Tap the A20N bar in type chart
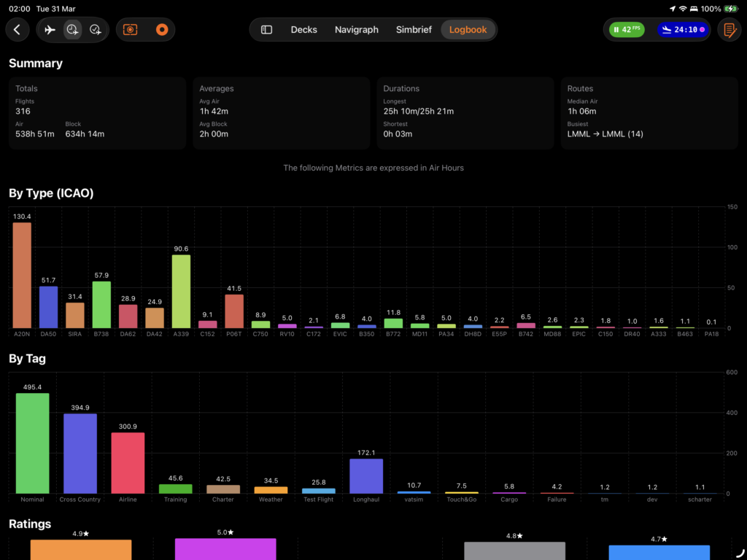The width and height of the screenshot is (747, 560). pos(22,275)
